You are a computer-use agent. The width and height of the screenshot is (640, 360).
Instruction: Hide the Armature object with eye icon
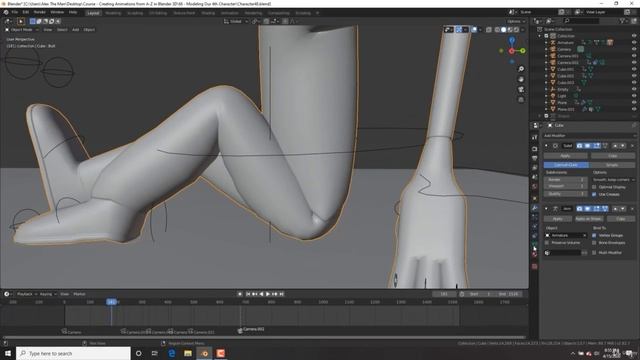634,42
